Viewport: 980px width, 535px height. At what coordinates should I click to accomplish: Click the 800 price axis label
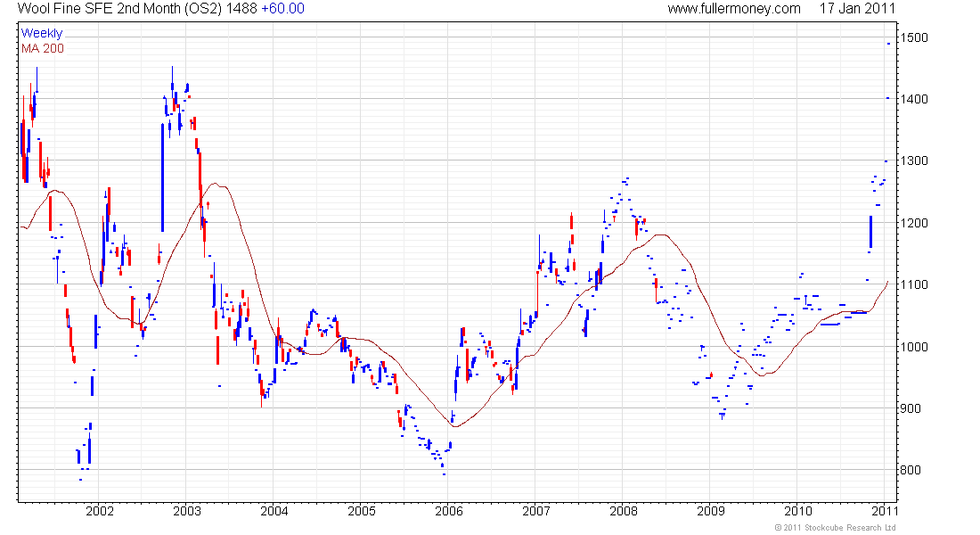pyautogui.click(x=911, y=470)
